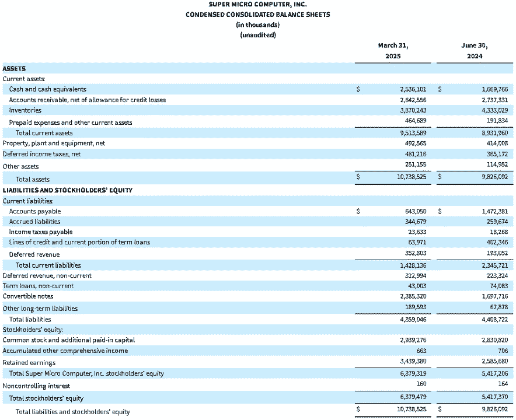The height and width of the screenshot is (420, 516).
Task: Select the Accrued liabilities row label
Action: pyautogui.click(x=34, y=221)
